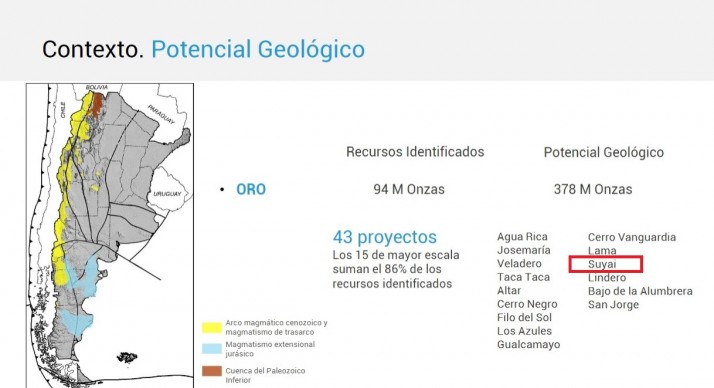Click the Josemaría project name
The image size is (714, 388).
pos(524,250)
